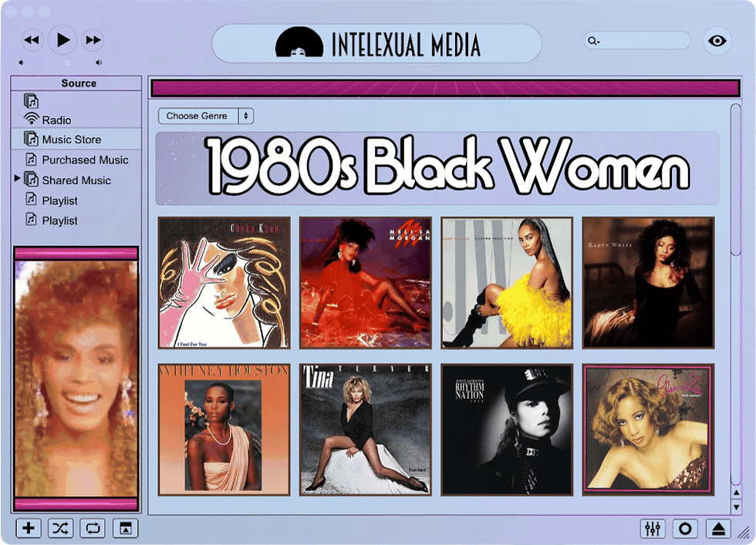This screenshot has height=545, width=756.
Task: Click the Intelexual Media logo display
Action: click(376, 43)
